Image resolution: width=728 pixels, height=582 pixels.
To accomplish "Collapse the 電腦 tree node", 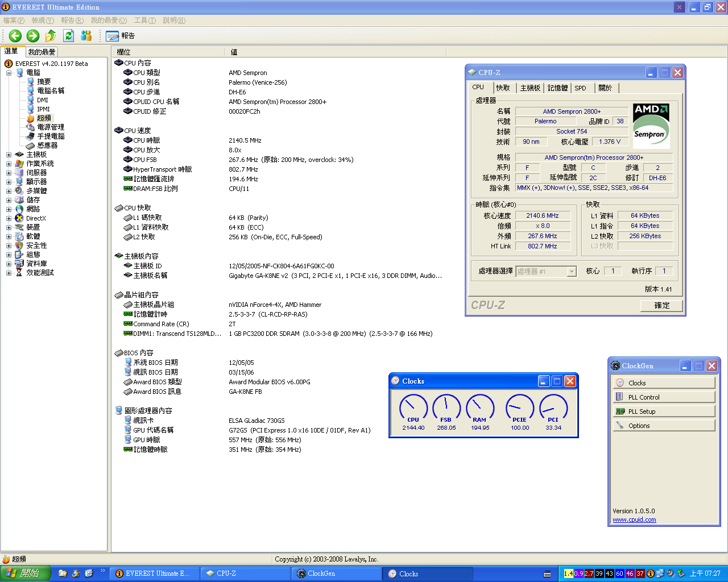I will pos(9,73).
